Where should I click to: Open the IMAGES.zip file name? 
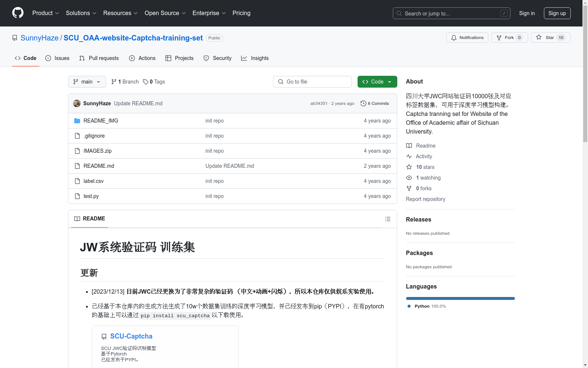[x=97, y=151]
